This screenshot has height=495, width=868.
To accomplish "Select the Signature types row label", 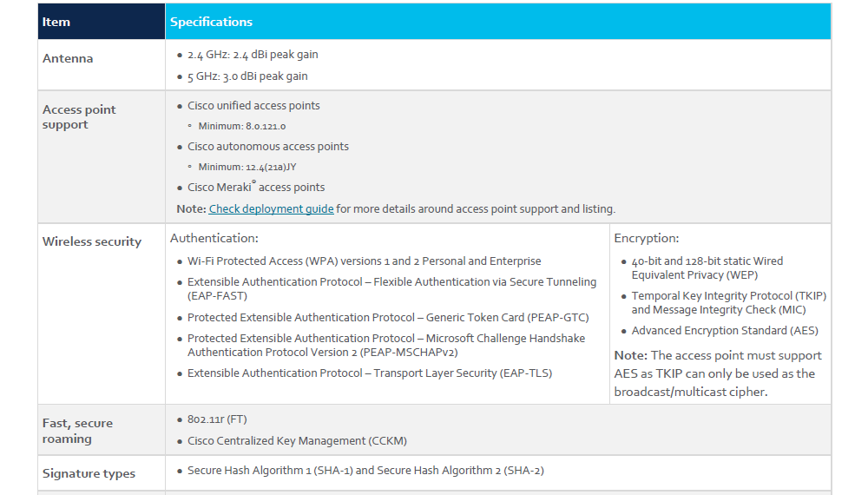I will [x=89, y=474].
